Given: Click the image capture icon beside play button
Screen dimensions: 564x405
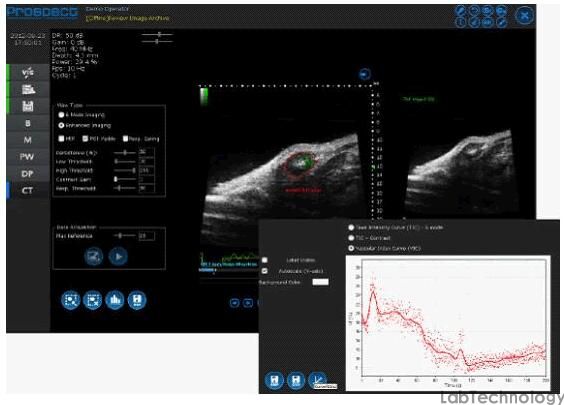Looking at the screenshot, I should 94,256.
